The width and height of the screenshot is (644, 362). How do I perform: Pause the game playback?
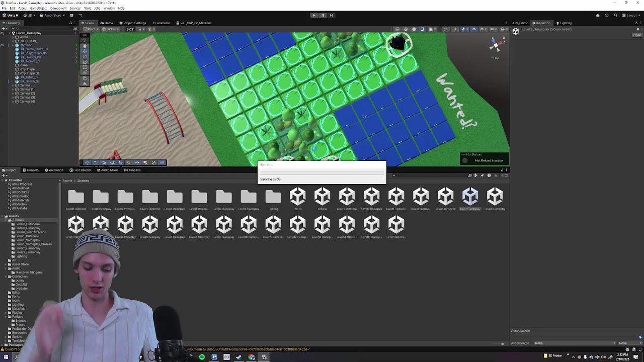point(323,15)
